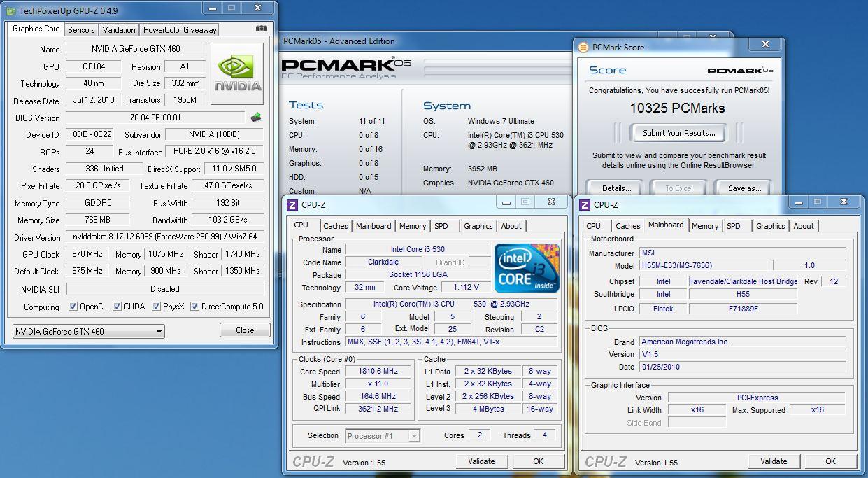Click the Details... button in PCMark Score
This screenshot has width=868, height=478.
point(617,188)
